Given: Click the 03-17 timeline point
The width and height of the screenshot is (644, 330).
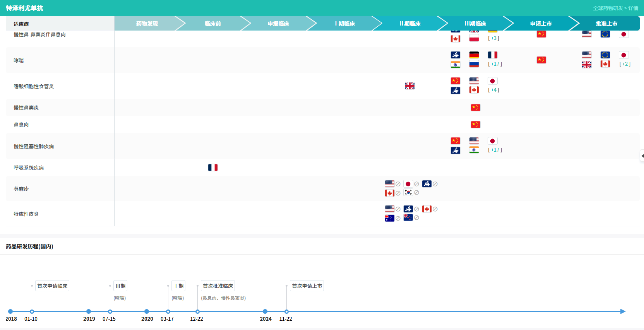Looking at the screenshot, I should tap(168, 311).
